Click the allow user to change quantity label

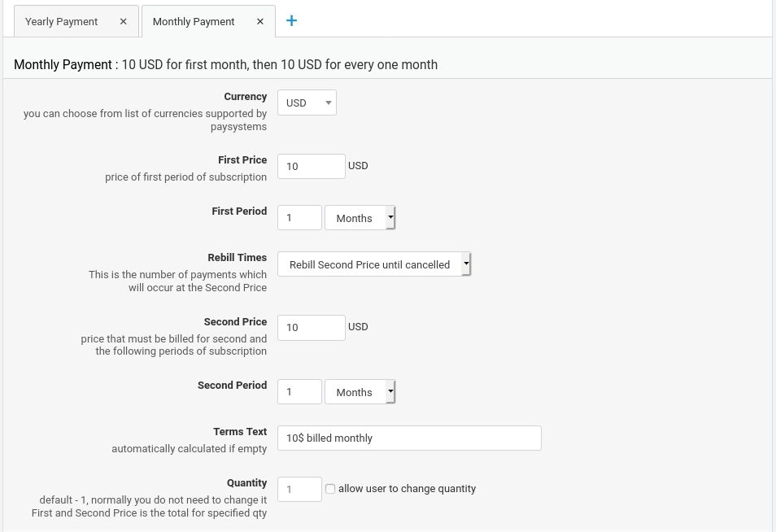[407, 489]
